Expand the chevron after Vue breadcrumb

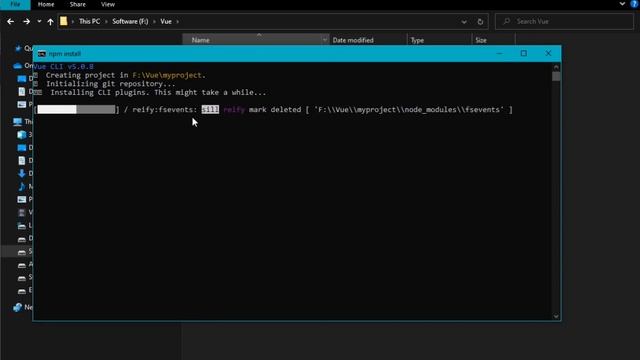point(178,21)
